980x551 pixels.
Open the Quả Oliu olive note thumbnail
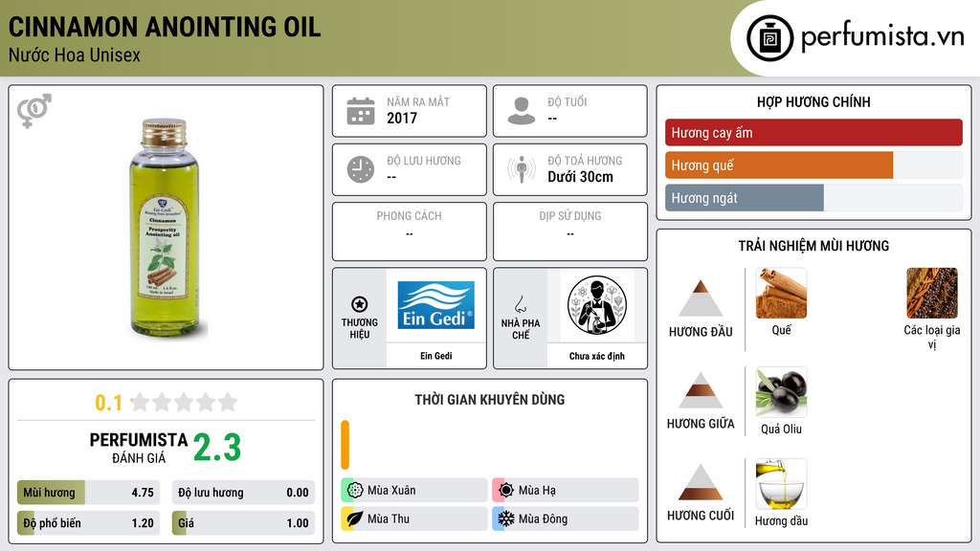pyautogui.click(x=781, y=392)
